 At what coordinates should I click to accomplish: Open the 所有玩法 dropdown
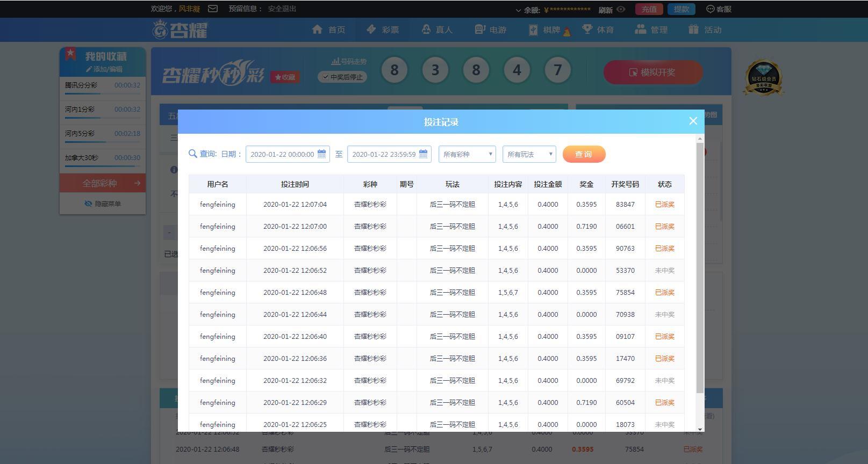(x=529, y=154)
